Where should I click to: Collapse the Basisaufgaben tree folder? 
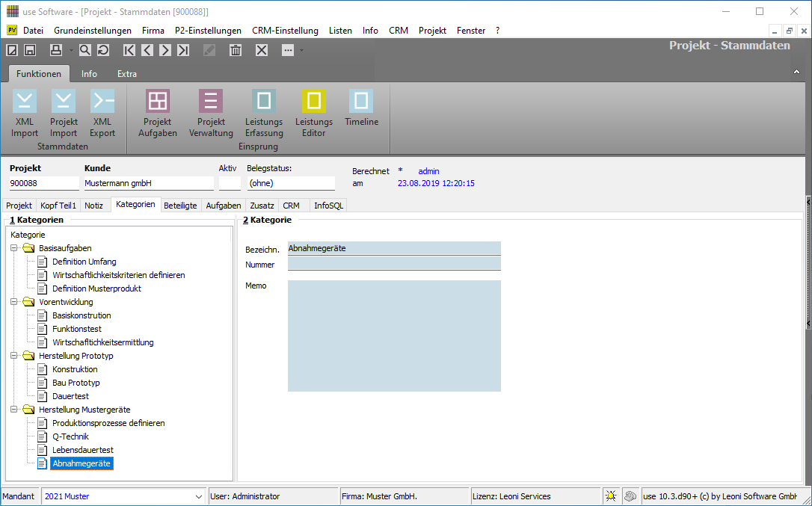tap(14, 248)
